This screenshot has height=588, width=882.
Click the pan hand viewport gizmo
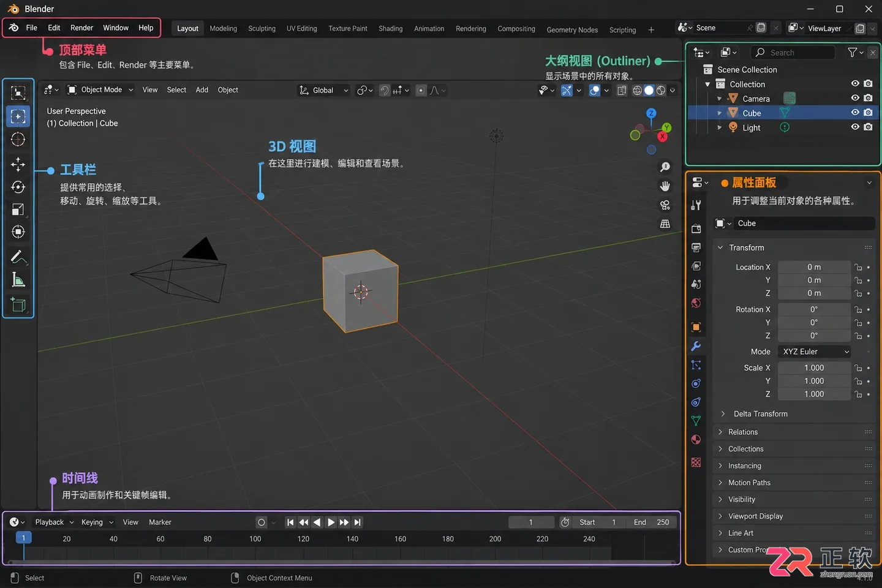click(665, 186)
